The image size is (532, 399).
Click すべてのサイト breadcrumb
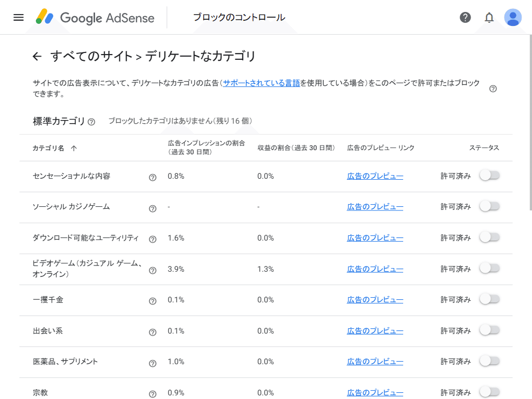(91, 56)
